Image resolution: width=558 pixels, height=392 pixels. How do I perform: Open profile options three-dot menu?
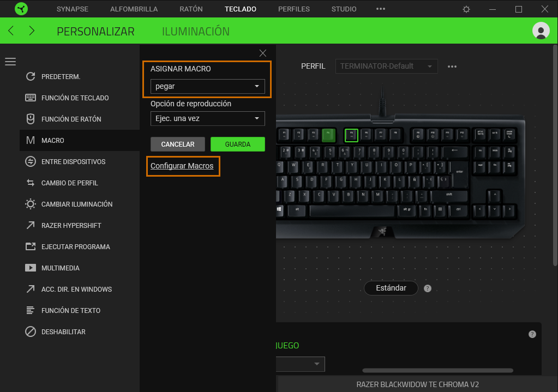pyautogui.click(x=452, y=67)
